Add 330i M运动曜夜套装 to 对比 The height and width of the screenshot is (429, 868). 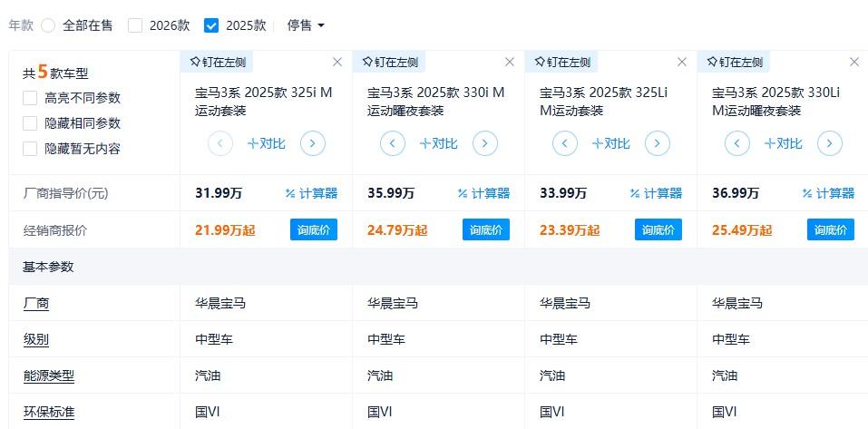pos(438,144)
